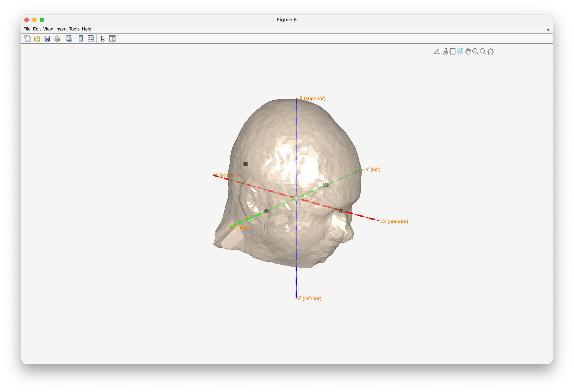
Task: Click the Open File folder icon
Action: tap(37, 38)
